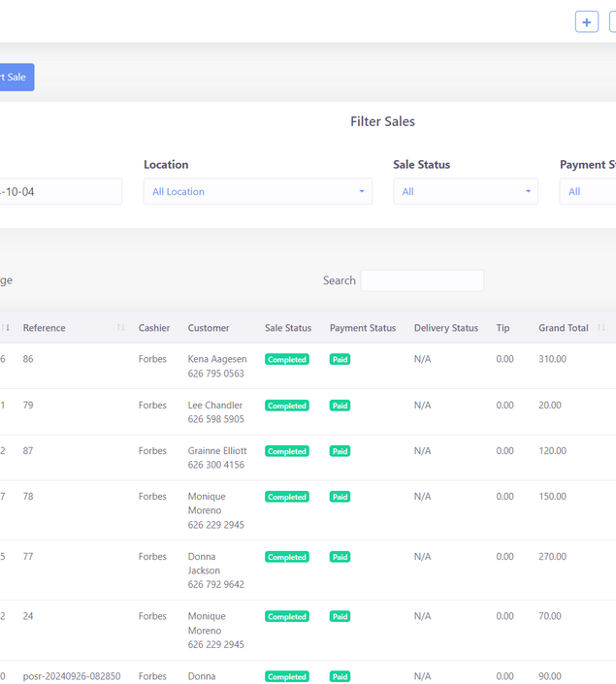Click sort arrows beside Reference column header
Screen dimensions: 616x684
click(x=120, y=328)
